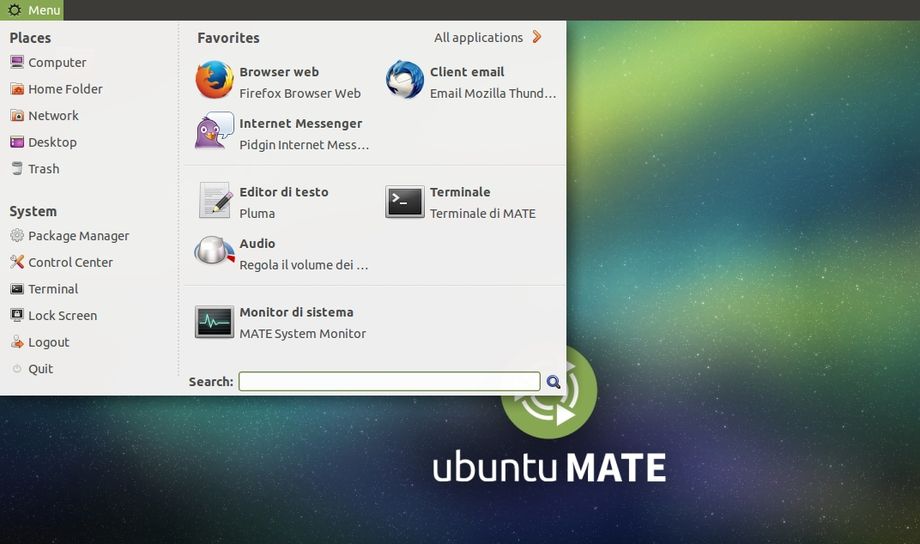Select the Terminale label text
920x544 pixels.
coord(460,192)
